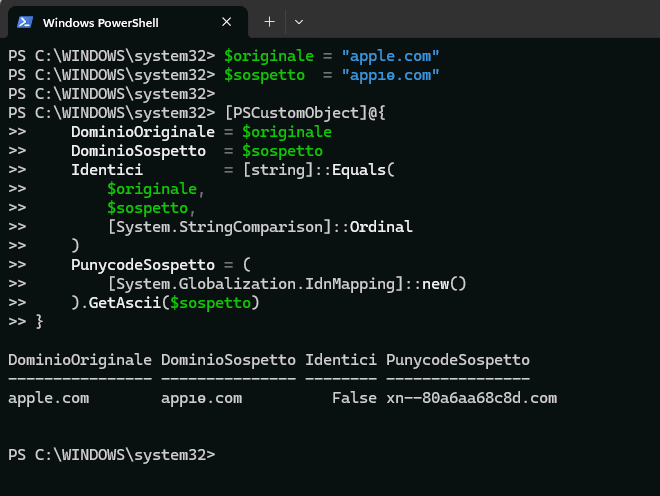Viewport: 660px width, 496px height.
Task: Click the xn--80a6aa68c8d.com punycode value
Action: coord(471,398)
